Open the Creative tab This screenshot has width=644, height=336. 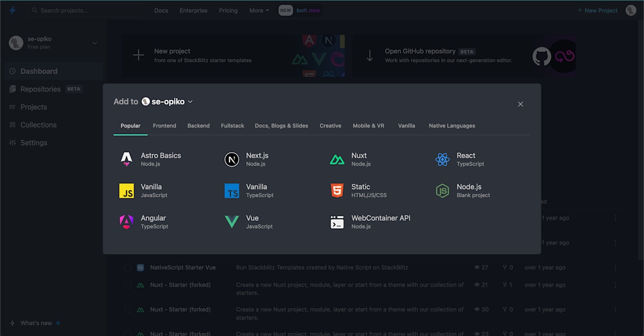(331, 125)
